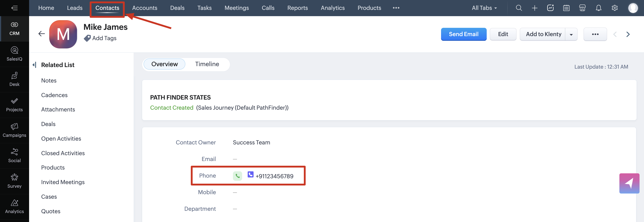Open Notes in the Related List

pos(49,81)
